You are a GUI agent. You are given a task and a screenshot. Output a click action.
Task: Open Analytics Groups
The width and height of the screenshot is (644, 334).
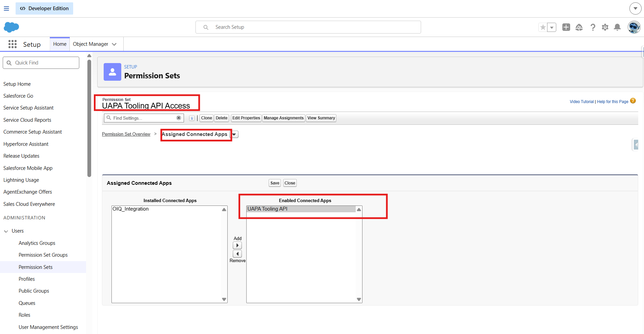pos(37,243)
